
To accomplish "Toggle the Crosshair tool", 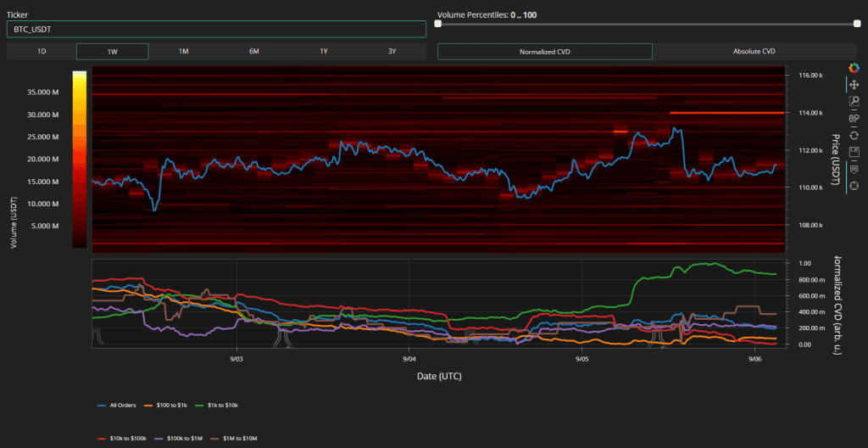I will click(854, 186).
